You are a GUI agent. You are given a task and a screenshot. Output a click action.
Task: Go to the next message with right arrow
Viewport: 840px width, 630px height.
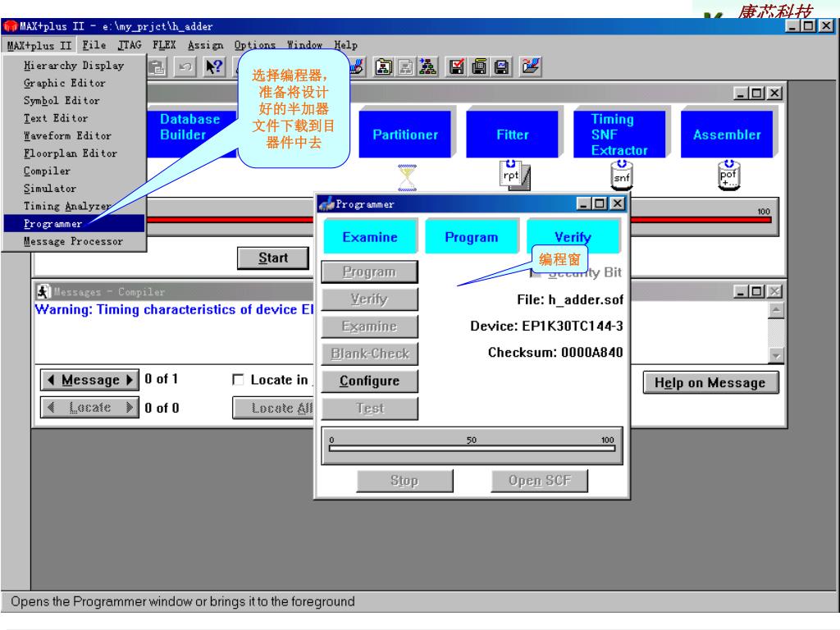[x=129, y=380]
